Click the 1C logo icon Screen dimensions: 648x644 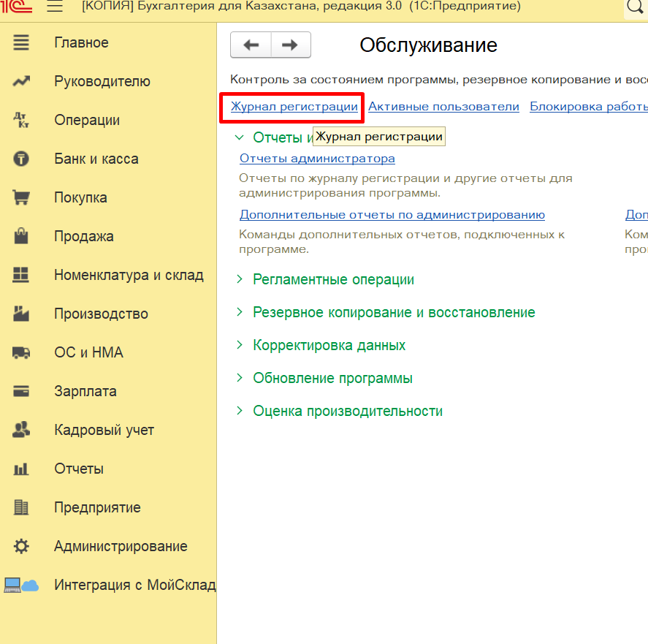15,6
